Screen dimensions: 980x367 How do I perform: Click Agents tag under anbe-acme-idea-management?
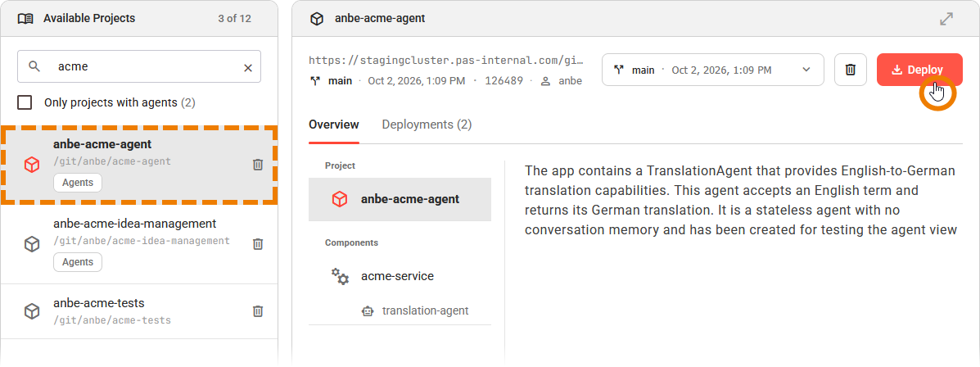coord(78,262)
